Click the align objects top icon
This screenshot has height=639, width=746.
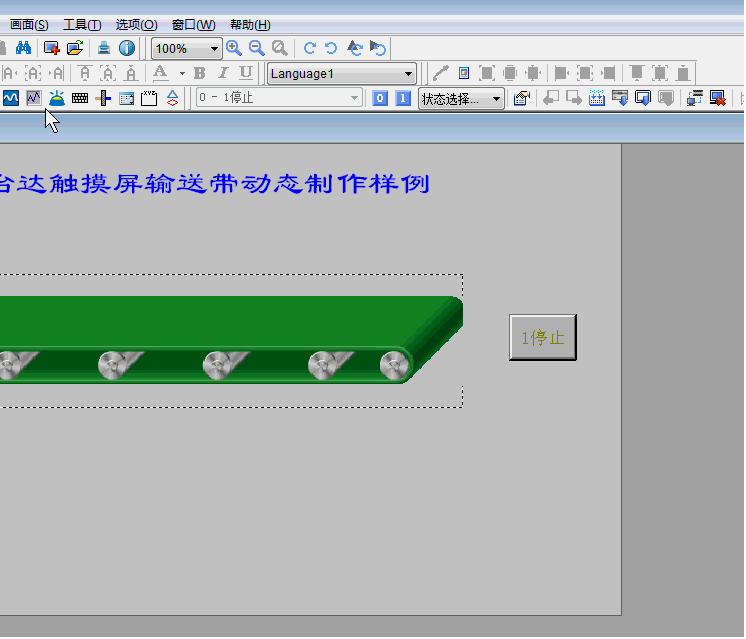point(637,73)
